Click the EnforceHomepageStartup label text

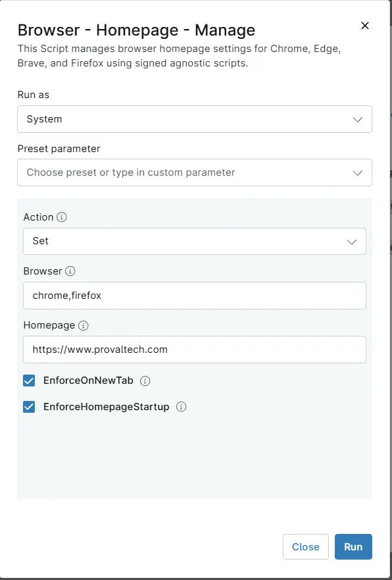[107, 407]
